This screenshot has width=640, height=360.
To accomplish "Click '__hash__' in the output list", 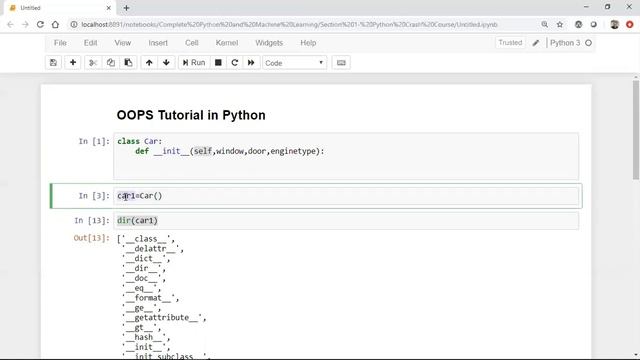I will [146, 337].
